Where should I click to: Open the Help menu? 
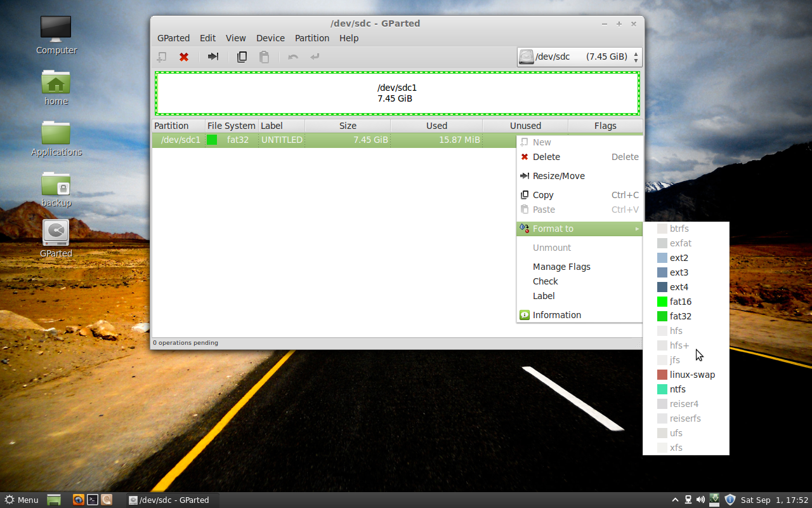click(x=349, y=38)
